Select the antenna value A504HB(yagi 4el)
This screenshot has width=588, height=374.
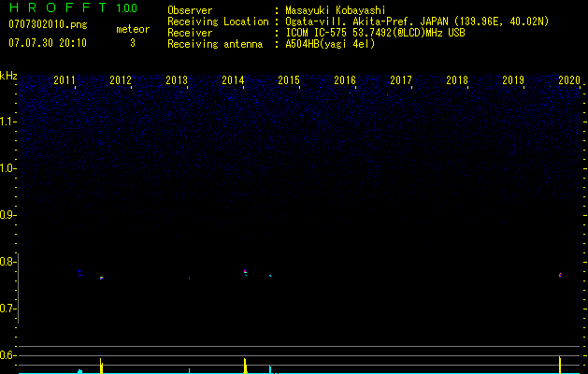pyautogui.click(x=330, y=44)
